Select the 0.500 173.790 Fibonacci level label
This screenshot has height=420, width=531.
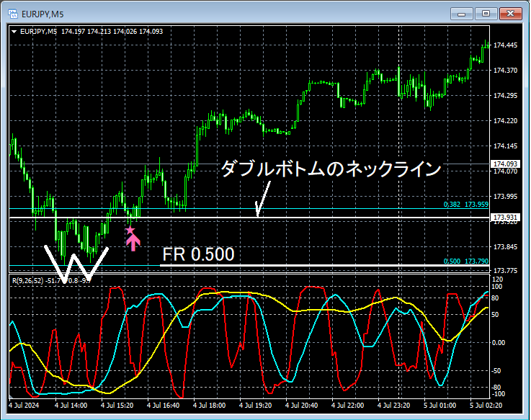[x=466, y=261]
